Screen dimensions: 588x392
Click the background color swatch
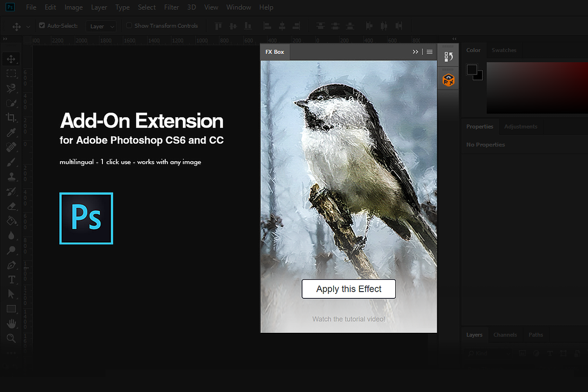479,76
